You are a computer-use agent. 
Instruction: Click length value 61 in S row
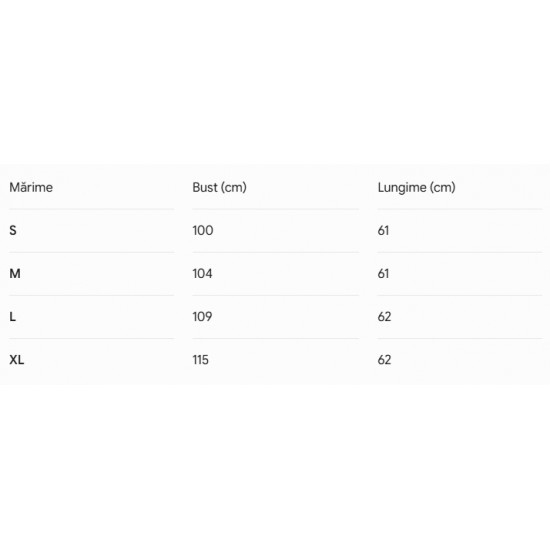pos(383,230)
